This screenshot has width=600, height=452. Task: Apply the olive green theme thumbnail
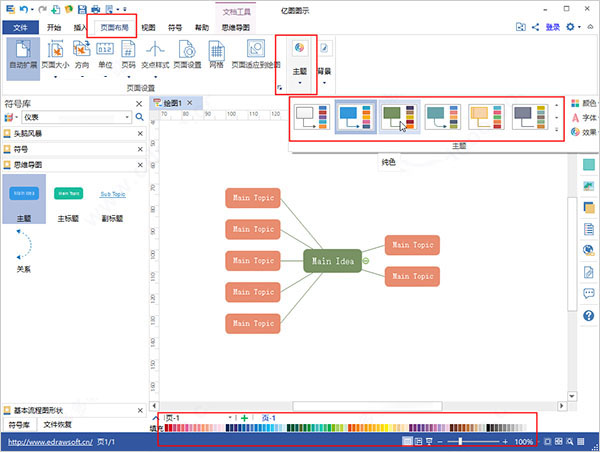click(399, 117)
